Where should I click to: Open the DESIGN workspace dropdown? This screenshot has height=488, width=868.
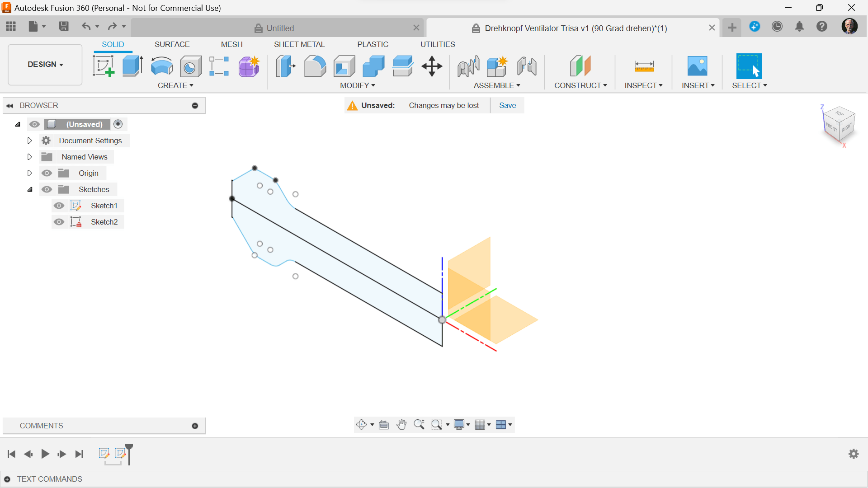point(44,64)
